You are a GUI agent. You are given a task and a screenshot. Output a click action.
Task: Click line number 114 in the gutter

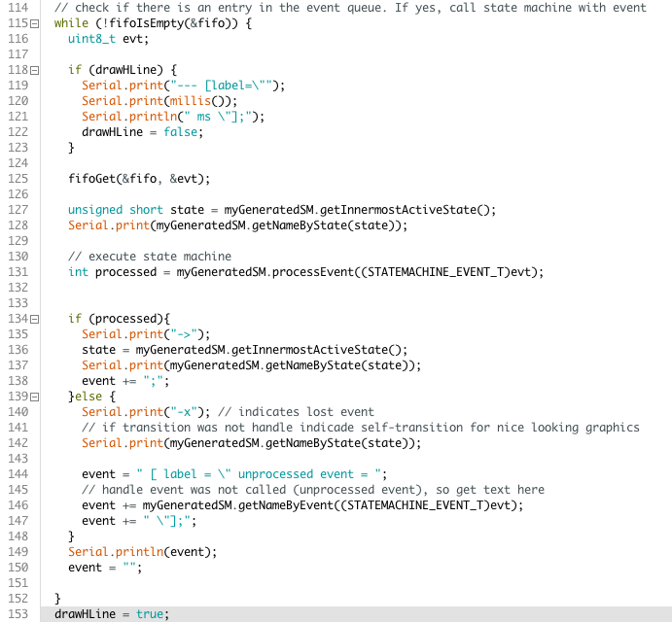pos(15,8)
